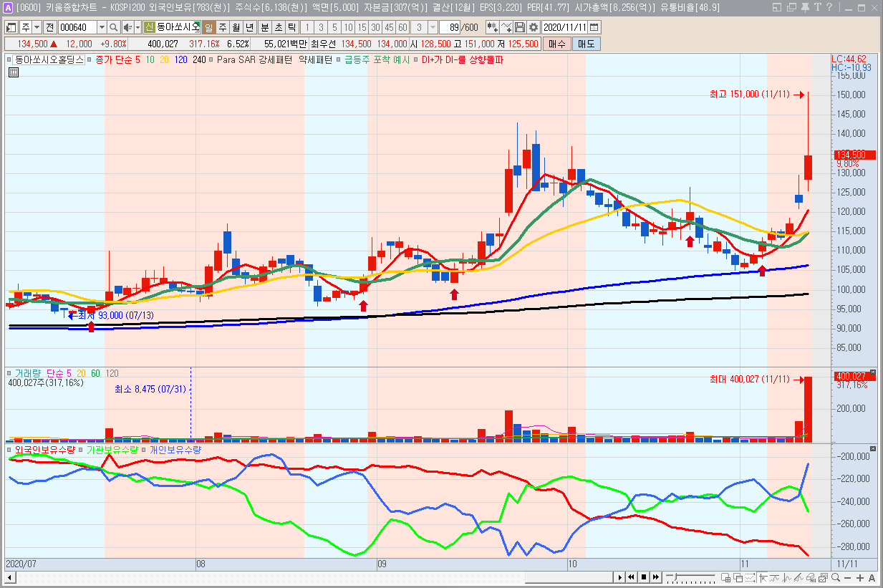The width and height of the screenshot is (883, 588).
Task: Open the date picker calendar icon
Action: 594,27
